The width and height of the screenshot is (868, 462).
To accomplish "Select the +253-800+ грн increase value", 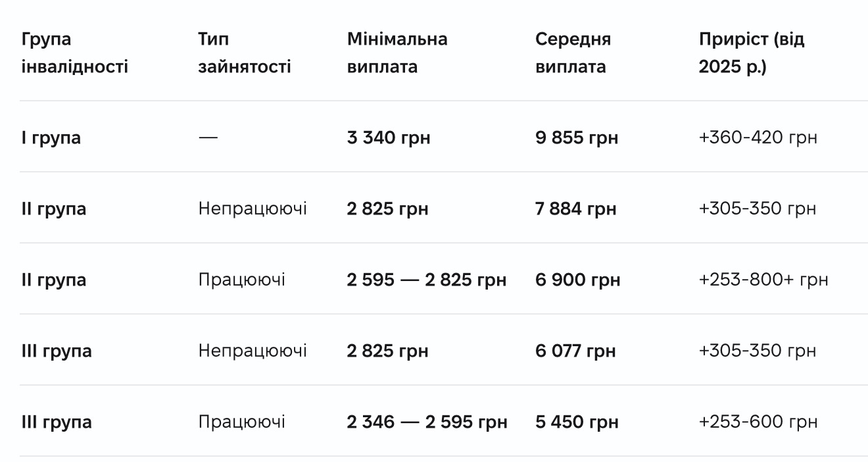I will pyautogui.click(x=763, y=280).
